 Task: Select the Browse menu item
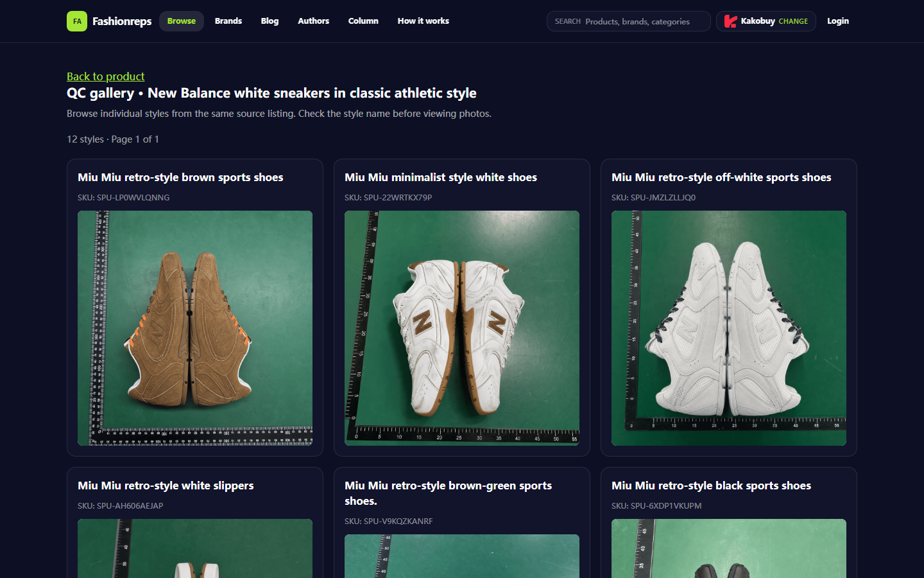(182, 21)
